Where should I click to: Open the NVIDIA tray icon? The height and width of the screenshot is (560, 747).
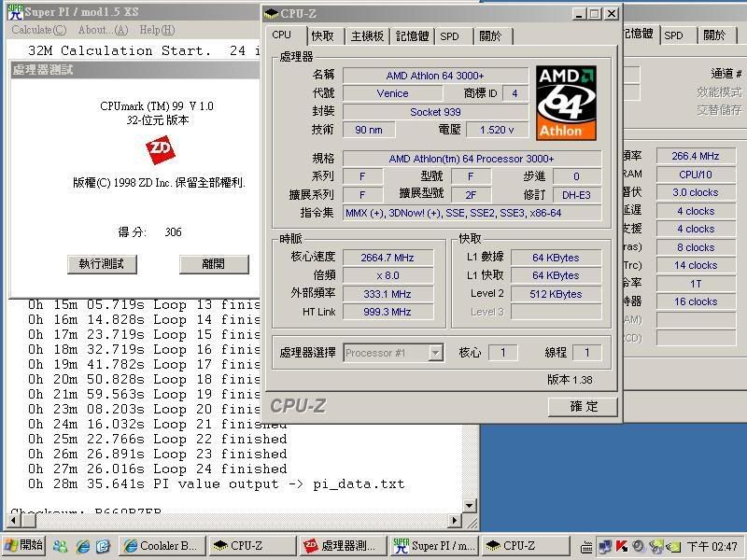click(673, 547)
